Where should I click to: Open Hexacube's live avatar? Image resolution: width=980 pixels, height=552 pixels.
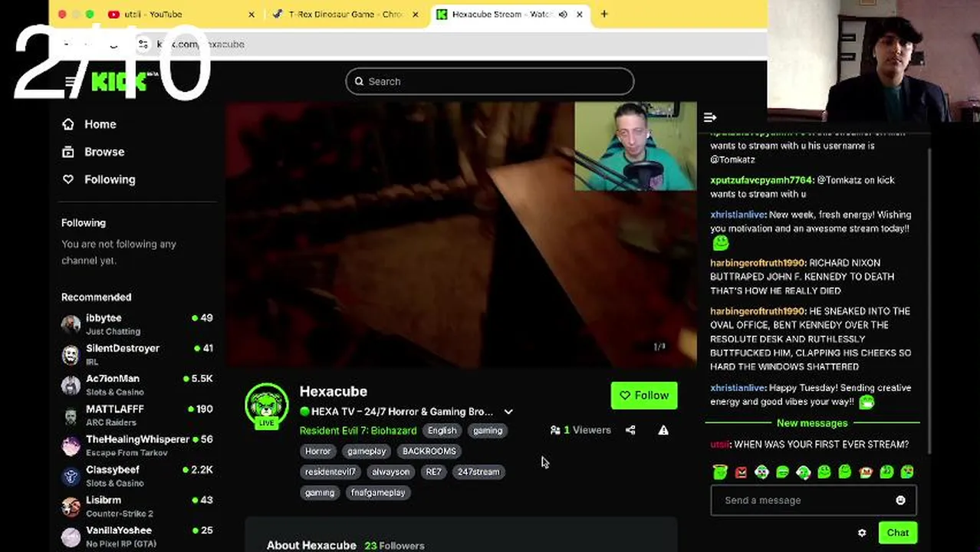coord(266,406)
